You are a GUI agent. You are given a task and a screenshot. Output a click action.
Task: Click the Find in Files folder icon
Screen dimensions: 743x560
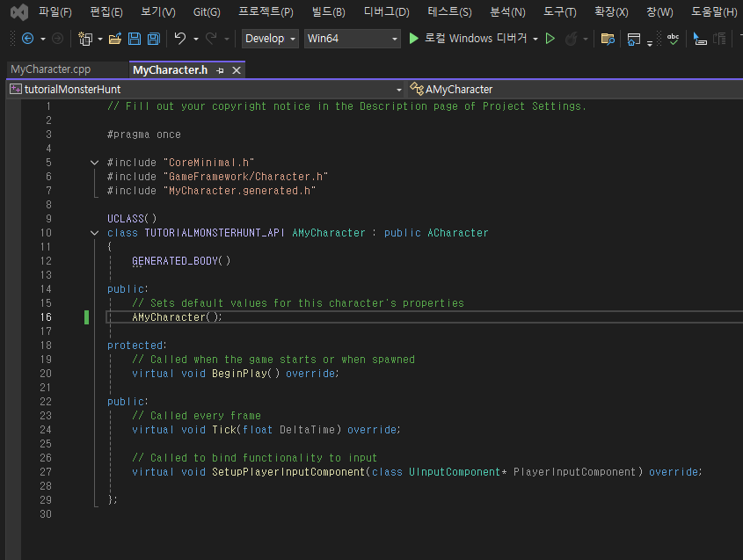point(608,39)
